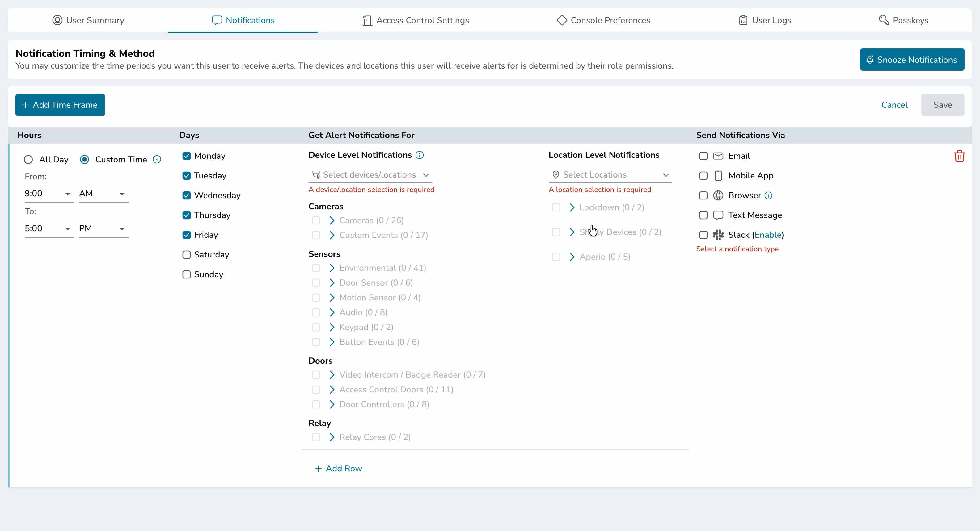Open the To hour 5:00 dropdown
The height and width of the screenshot is (531, 980).
[49, 229]
